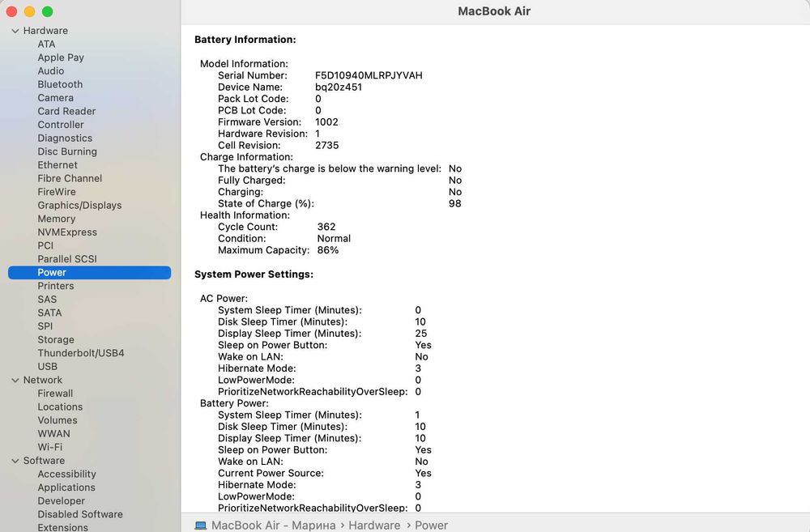Open the WWAN entry
This screenshot has height=532, width=810.
pos(53,434)
